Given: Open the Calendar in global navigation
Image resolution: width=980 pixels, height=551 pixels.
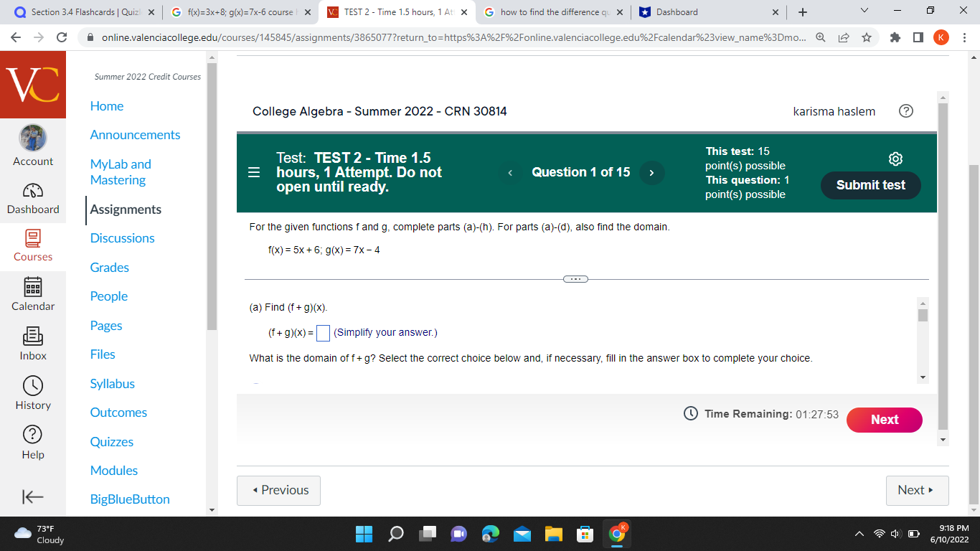Looking at the screenshot, I should pyautogui.click(x=33, y=294).
